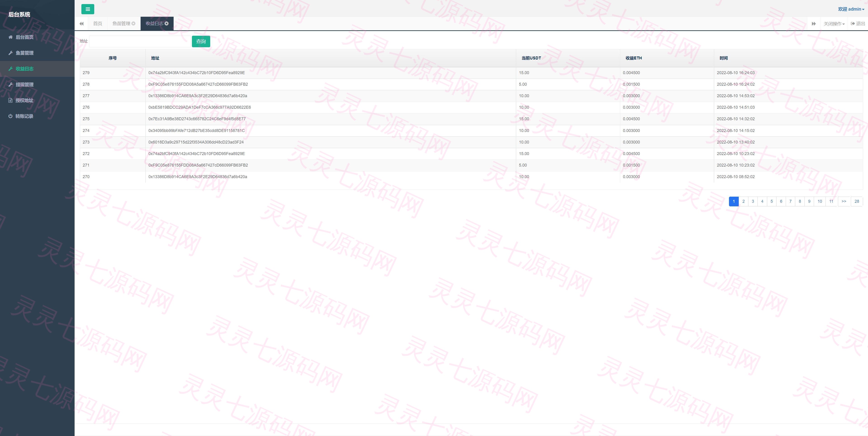The image size is (868, 436).
Task: Open 转账记录 in the sidebar
Action: tap(37, 116)
